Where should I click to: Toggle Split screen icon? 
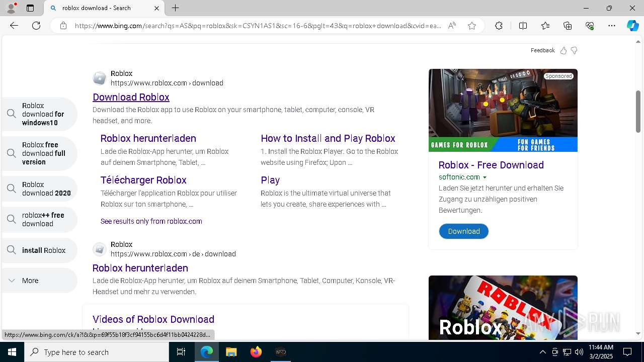(x=523, y=26)
